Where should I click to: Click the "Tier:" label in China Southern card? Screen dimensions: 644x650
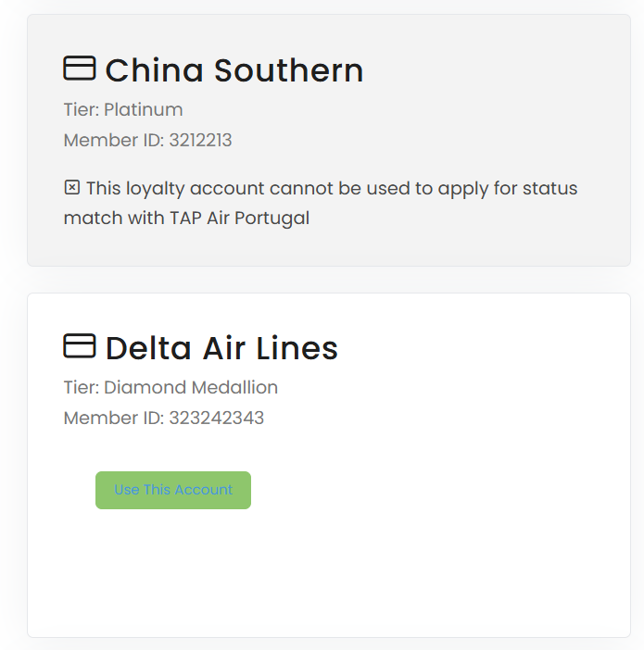[82, 110]
